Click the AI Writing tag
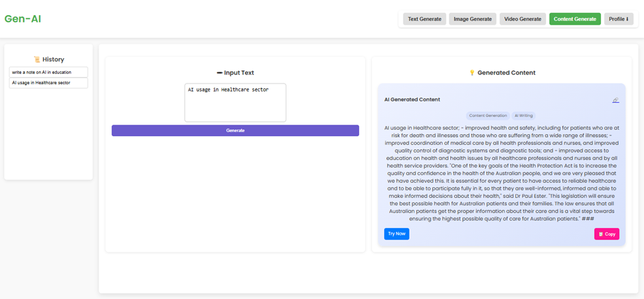Screen dimensions: 644x299 tap(523, 116)
